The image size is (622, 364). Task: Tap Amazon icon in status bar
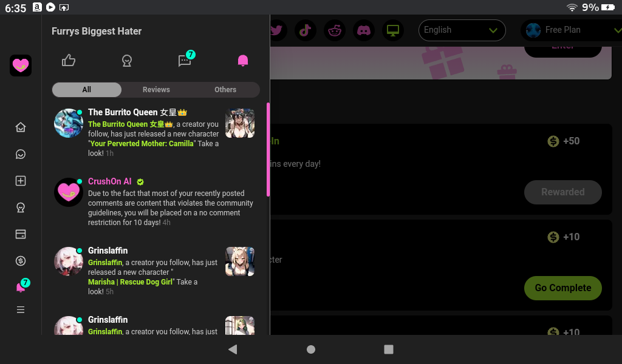click(37, 7)
